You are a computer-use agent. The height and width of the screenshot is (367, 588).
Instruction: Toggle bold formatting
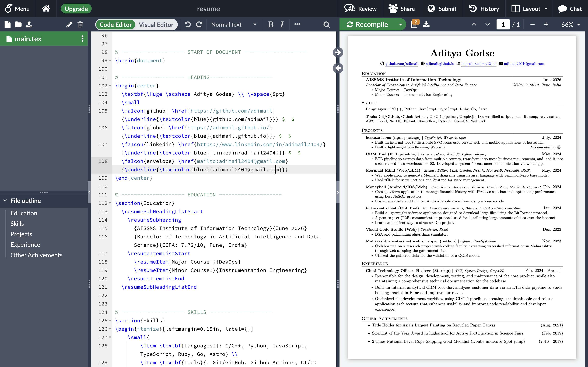click(x=270, y=24)
